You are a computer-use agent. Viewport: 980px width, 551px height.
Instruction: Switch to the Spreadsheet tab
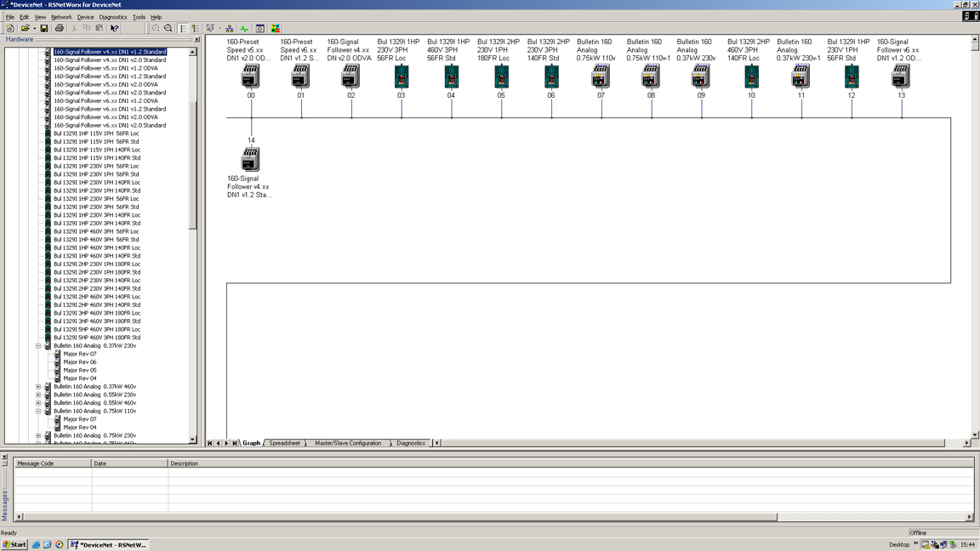point(284,443)
